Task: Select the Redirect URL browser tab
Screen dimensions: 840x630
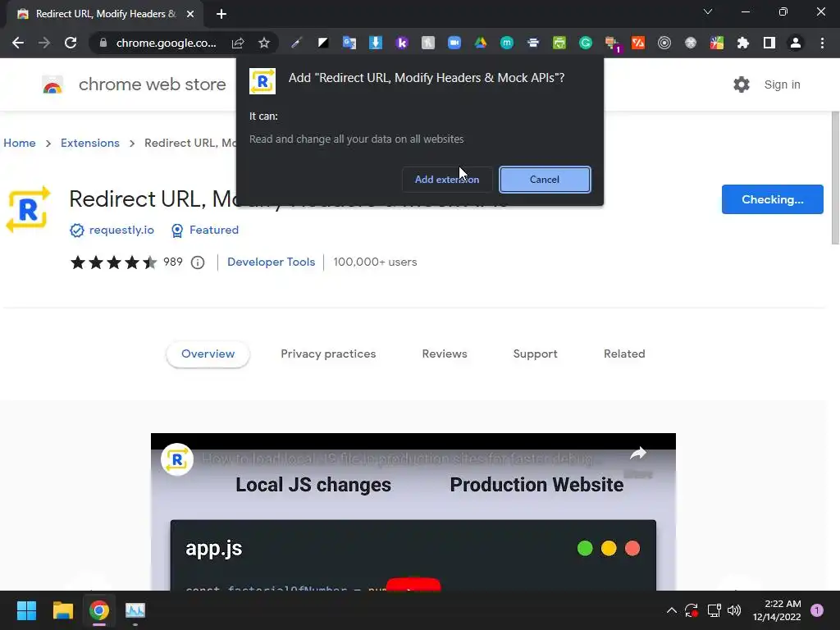Action: (106, 14)
